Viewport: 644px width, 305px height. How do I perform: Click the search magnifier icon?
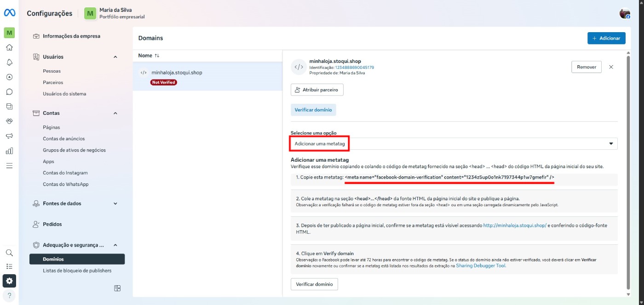tap(9, 253)
